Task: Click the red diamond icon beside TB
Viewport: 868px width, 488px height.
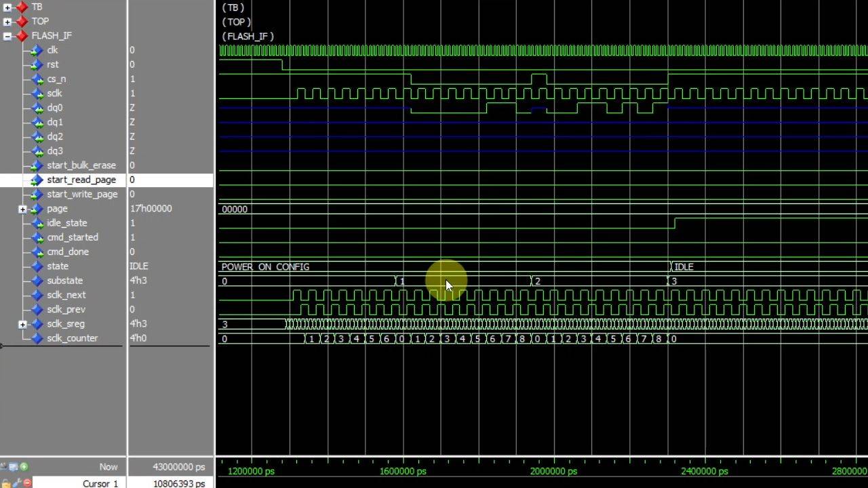Action: click(x=22, y=7)
